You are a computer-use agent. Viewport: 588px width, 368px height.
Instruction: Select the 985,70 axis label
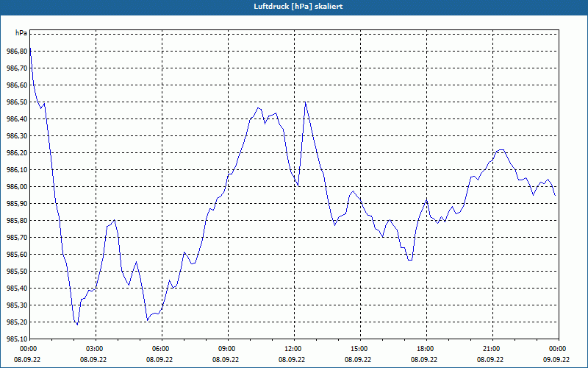17,237
